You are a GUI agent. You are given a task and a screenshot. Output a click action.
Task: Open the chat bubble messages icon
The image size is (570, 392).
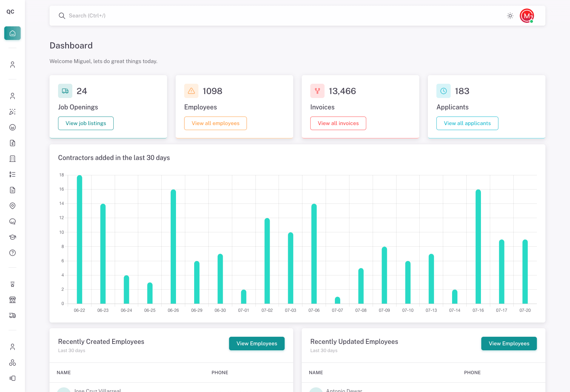coord(12,221)
